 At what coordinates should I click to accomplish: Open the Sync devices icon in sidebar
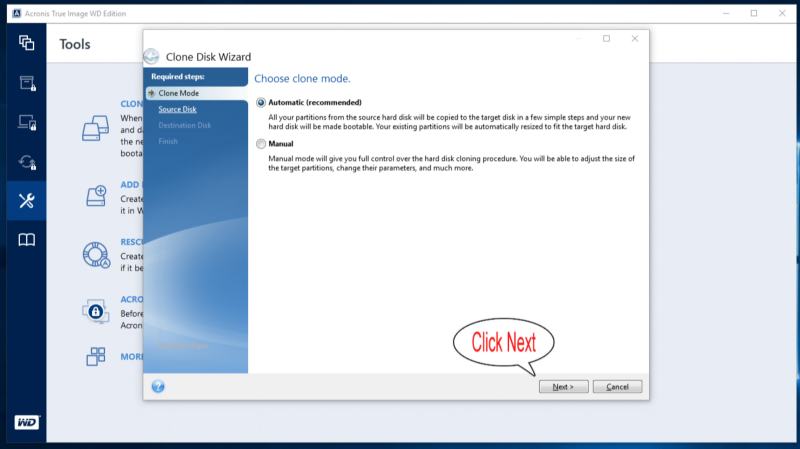(27, 122)
